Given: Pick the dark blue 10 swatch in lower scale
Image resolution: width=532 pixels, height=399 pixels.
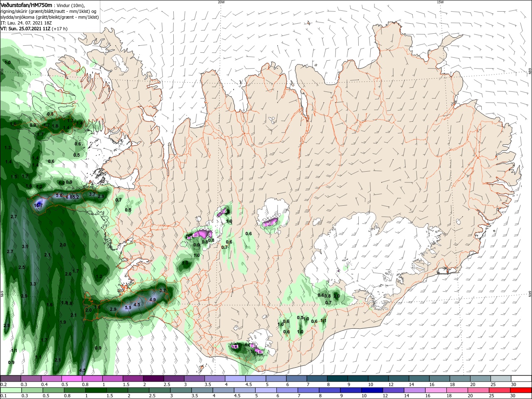Looking at the screenshot, I should [372, 390].
